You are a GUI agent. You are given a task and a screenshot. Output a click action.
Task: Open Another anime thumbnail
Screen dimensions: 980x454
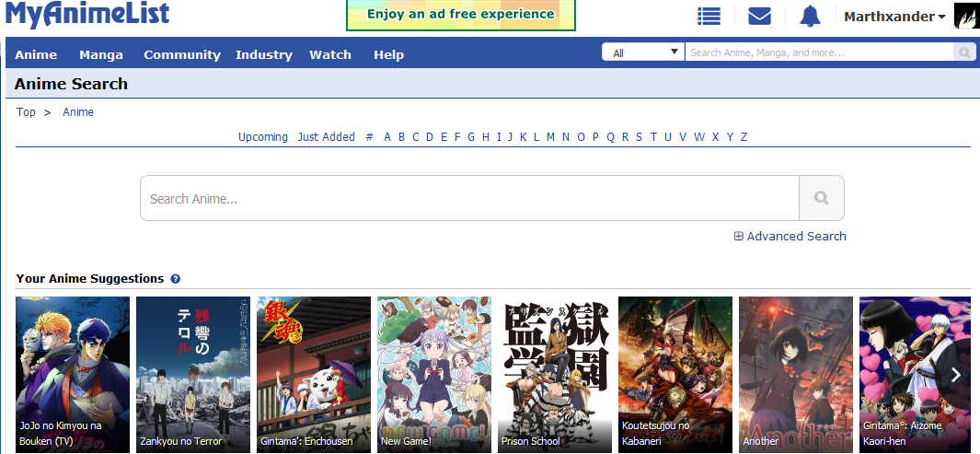point(796,375)
